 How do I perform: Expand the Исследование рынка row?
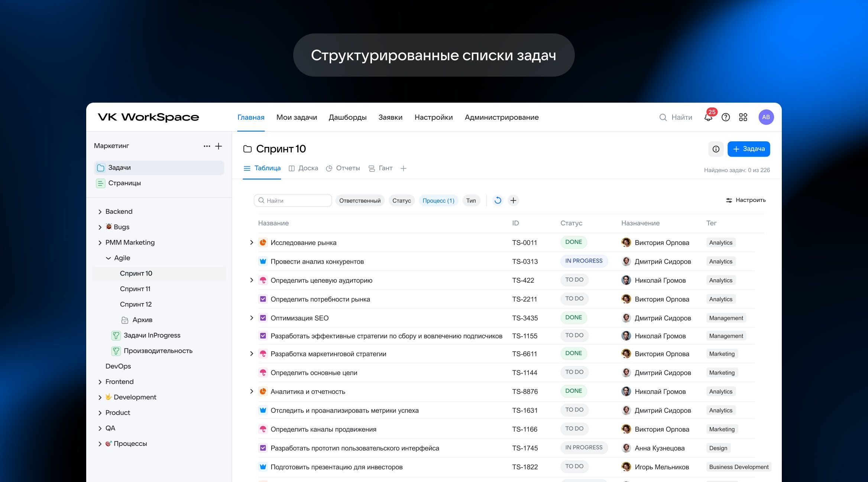click(x=252, y=242)
